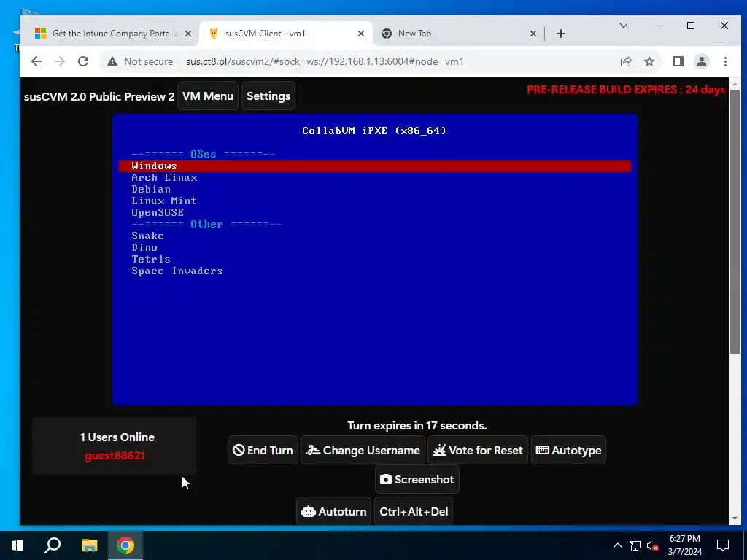
Task: Open the Settings menu
Action: (268, 96)
